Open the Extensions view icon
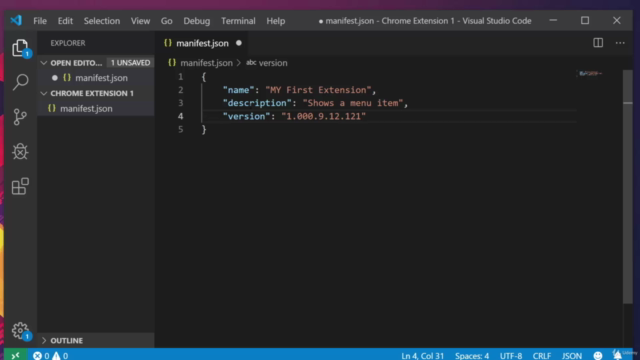The height and width of the screenshot is (360, 640). point(20,186)
